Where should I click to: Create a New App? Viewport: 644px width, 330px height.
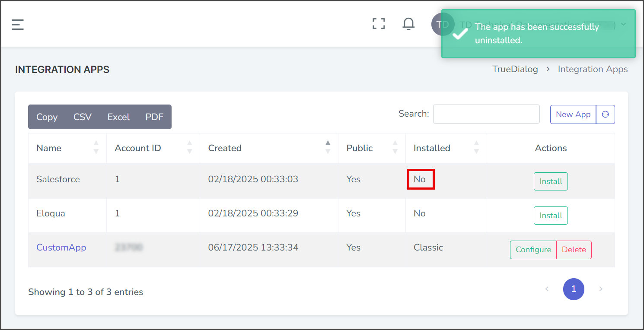[573, 114]
